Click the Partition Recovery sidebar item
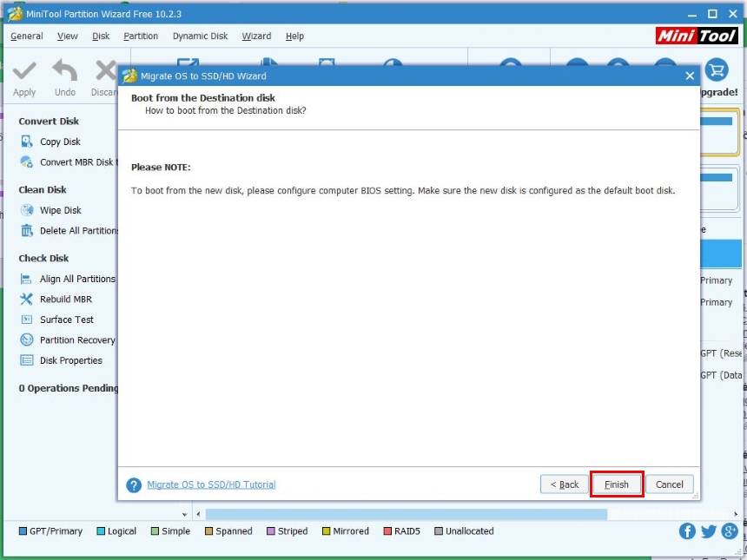 pos(76,340)
